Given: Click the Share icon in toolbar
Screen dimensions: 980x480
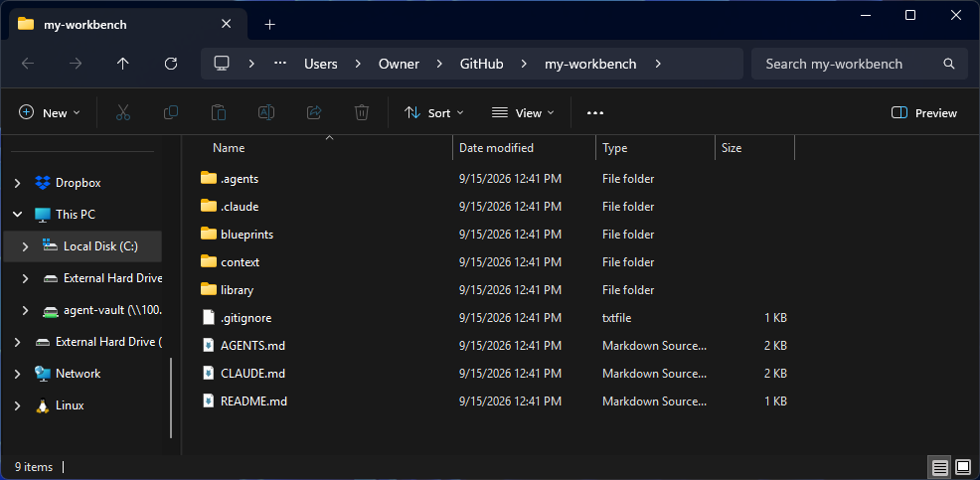Looking at the screenshot, I should [x=314, y=113].
